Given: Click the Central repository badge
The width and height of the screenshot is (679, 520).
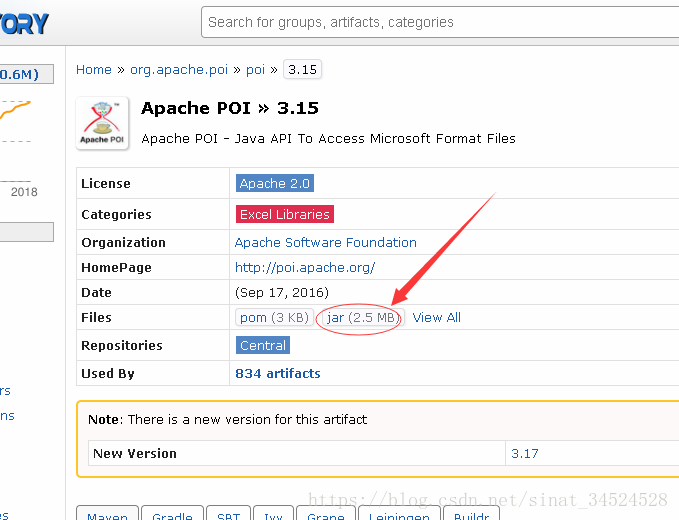Looking at the screenshot, I should coord(263,345).
